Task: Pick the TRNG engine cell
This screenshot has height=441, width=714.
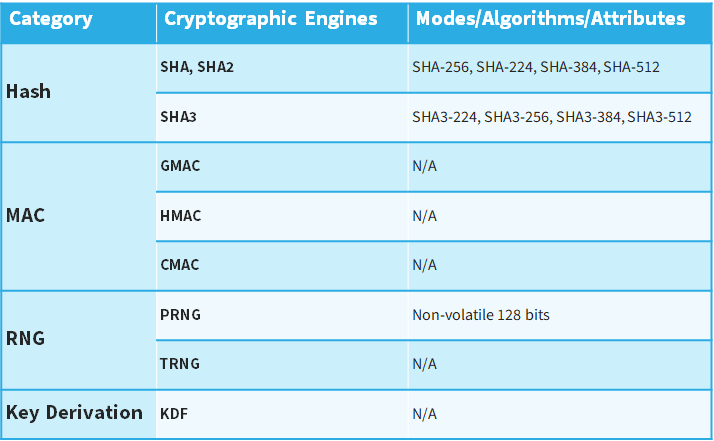Action: click(x=180, y=364)
